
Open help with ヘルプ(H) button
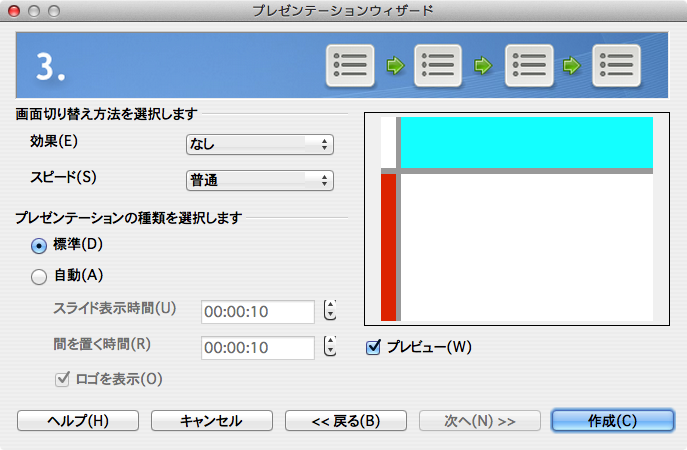(x=78, y=421)
